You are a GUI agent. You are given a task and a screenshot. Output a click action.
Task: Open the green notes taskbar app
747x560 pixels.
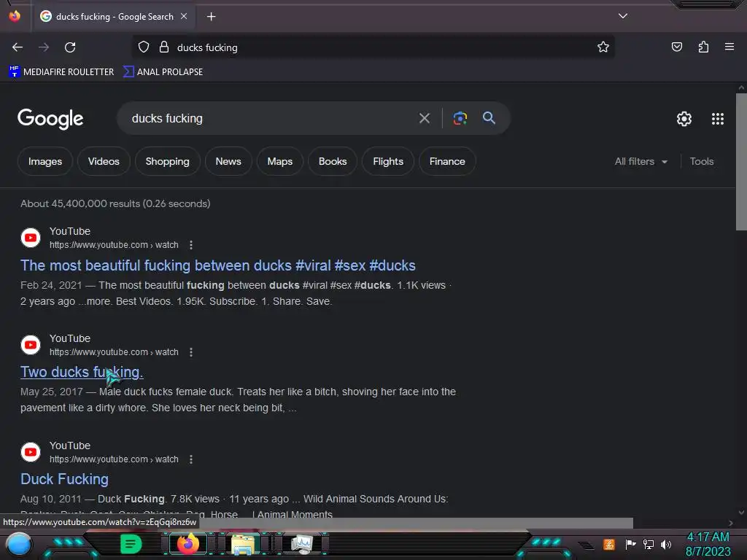pos(131,544)
